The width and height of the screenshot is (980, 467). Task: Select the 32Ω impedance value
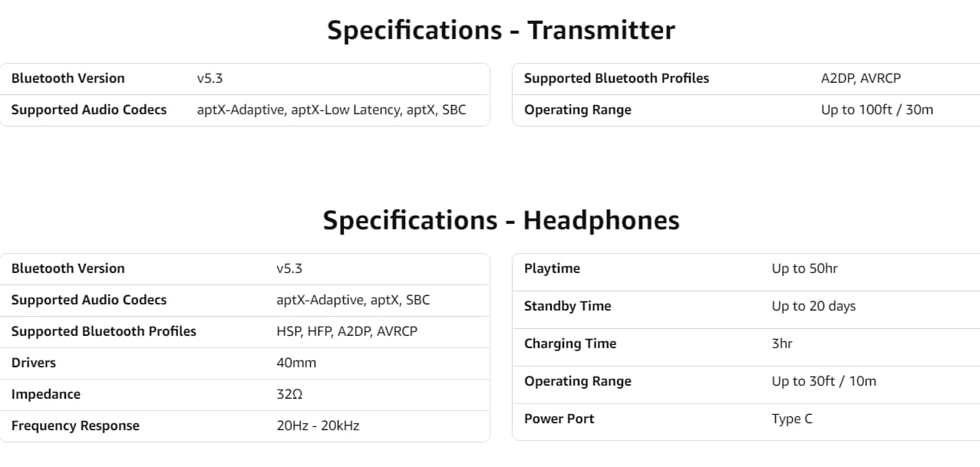289,394
